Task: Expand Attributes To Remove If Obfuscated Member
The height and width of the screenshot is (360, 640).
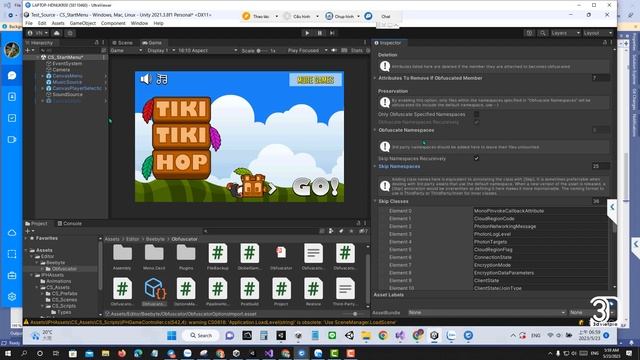Action: [x=375, y=78]
